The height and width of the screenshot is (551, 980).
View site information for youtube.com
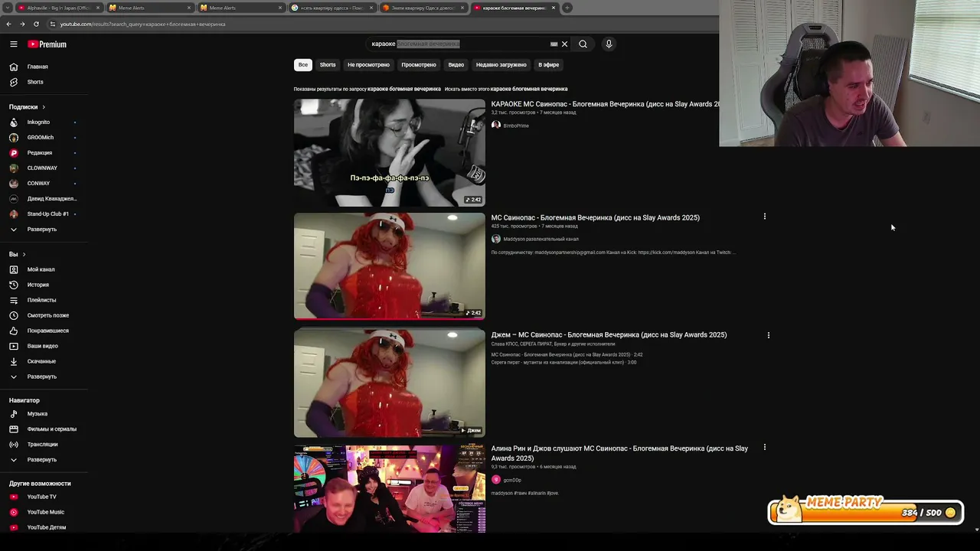pyautogui.click(x=52, y=24)
